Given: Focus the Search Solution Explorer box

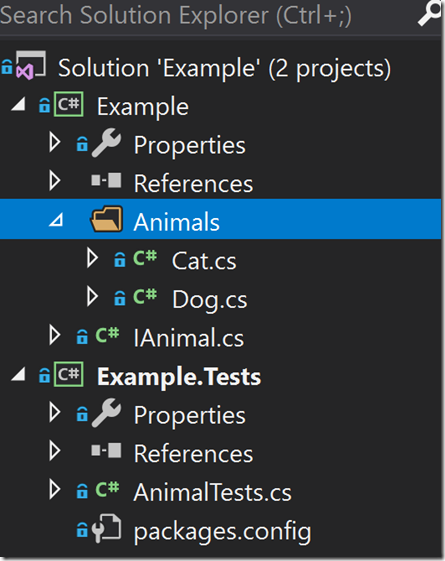Looking at the screenshot, I should coord(207,16).
